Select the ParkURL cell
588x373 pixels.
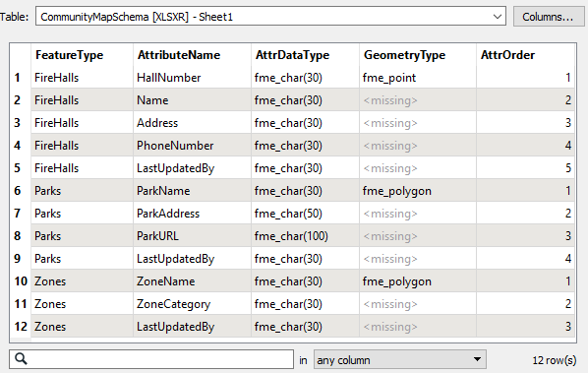192,235
